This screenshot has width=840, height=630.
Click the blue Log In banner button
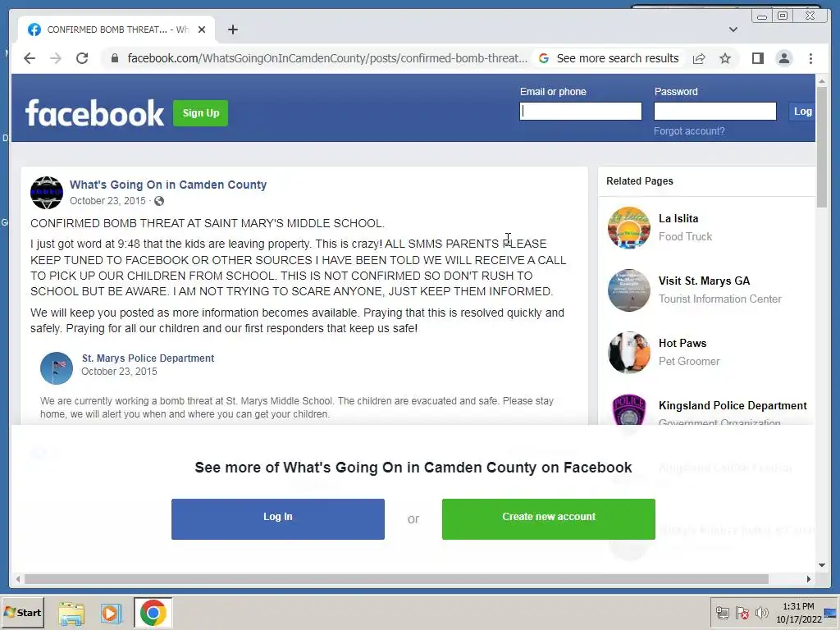pos(277,518)
